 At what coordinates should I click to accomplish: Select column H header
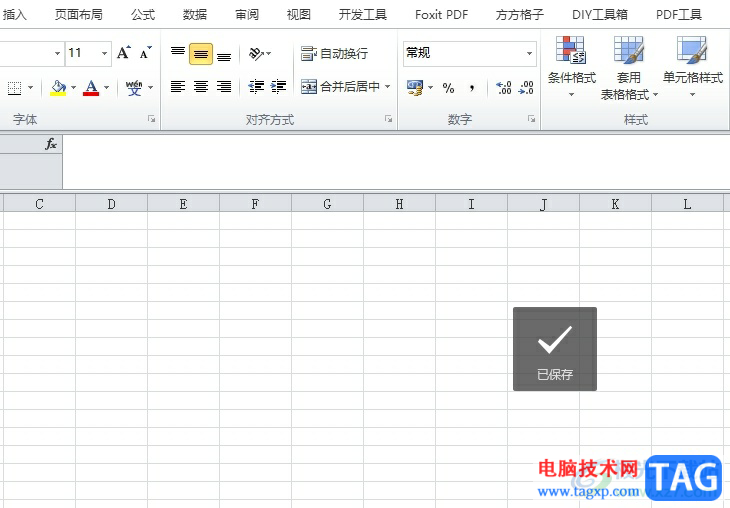(x=399, y=204)
